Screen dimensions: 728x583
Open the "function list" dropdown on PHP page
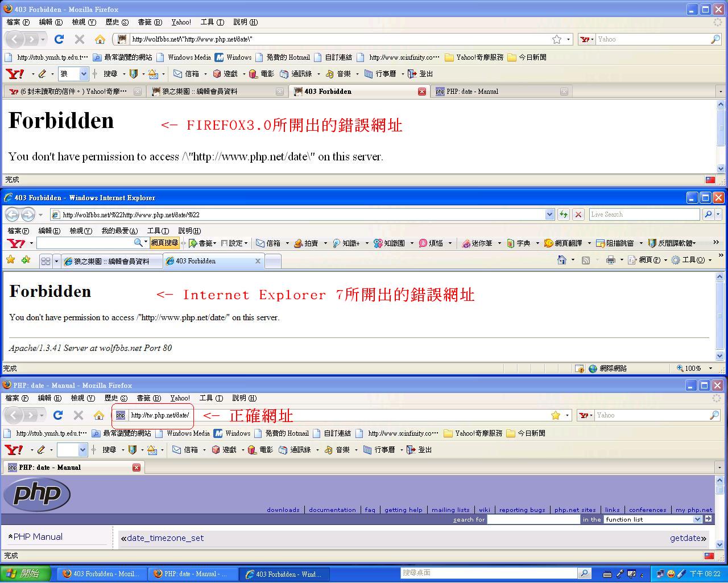tap(697, 519)
